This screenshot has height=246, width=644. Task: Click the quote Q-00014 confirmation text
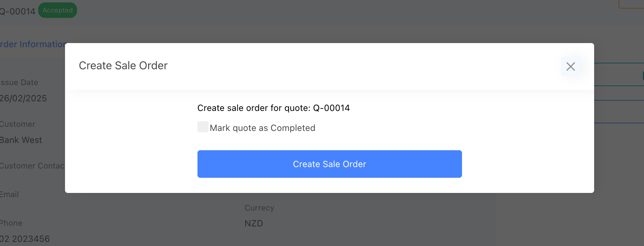point(273,108)
